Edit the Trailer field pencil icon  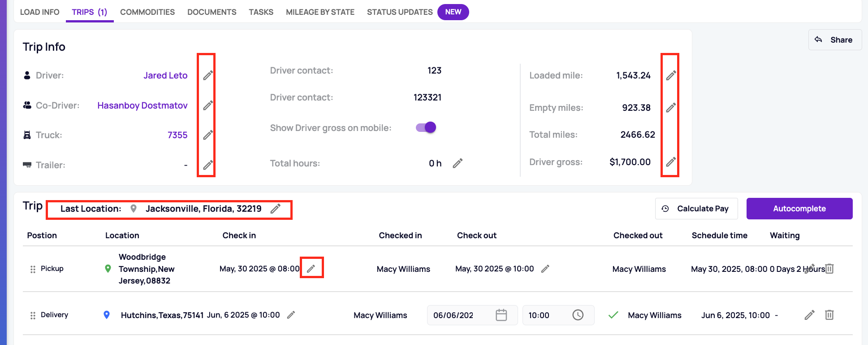pyautogui.click(x=207, y=165)
